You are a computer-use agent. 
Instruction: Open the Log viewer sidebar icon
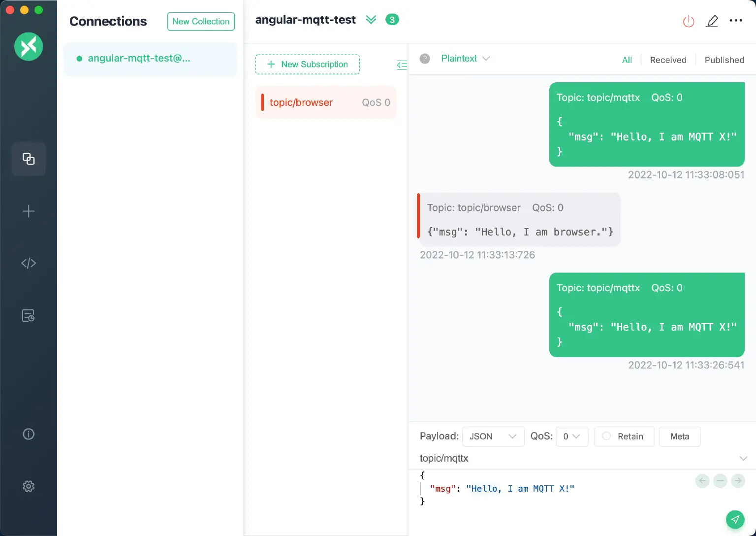pyautogui.click(x=29, y=315)
